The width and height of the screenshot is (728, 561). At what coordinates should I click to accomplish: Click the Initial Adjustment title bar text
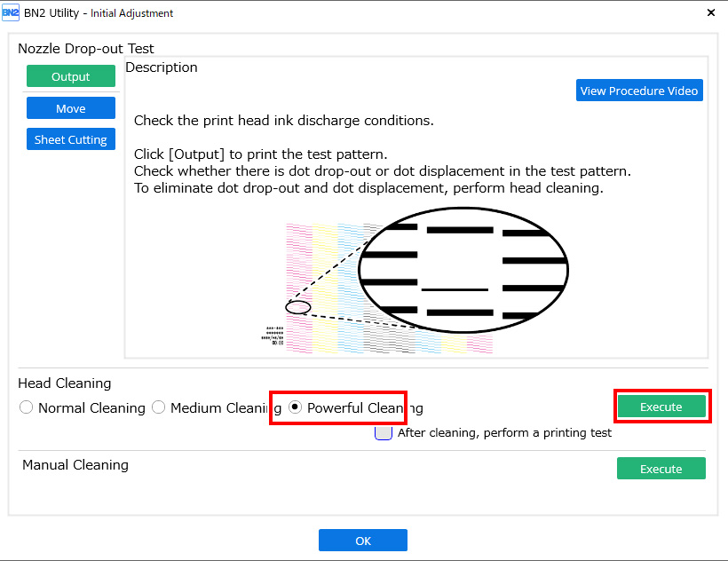click(x=132, y=13)
